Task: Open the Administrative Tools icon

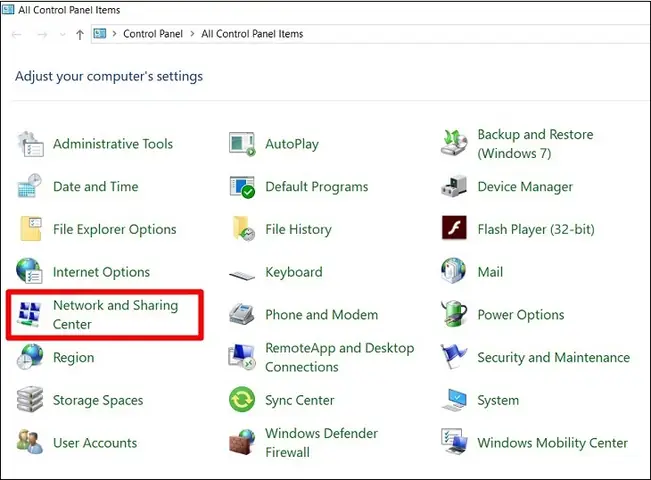Action: 30,144
